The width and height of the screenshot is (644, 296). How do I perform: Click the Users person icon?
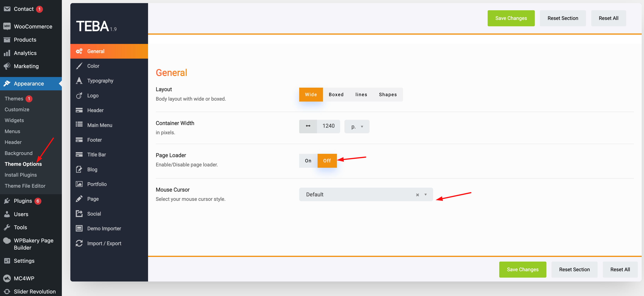(7, 214)
